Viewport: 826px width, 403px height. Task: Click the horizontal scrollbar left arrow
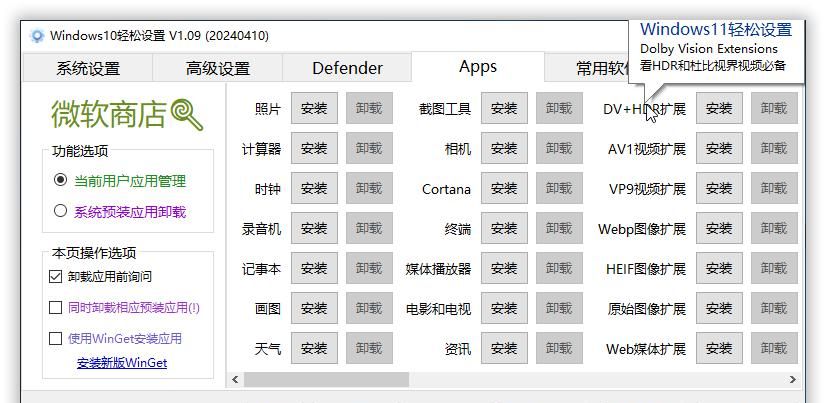pos(235,379)
